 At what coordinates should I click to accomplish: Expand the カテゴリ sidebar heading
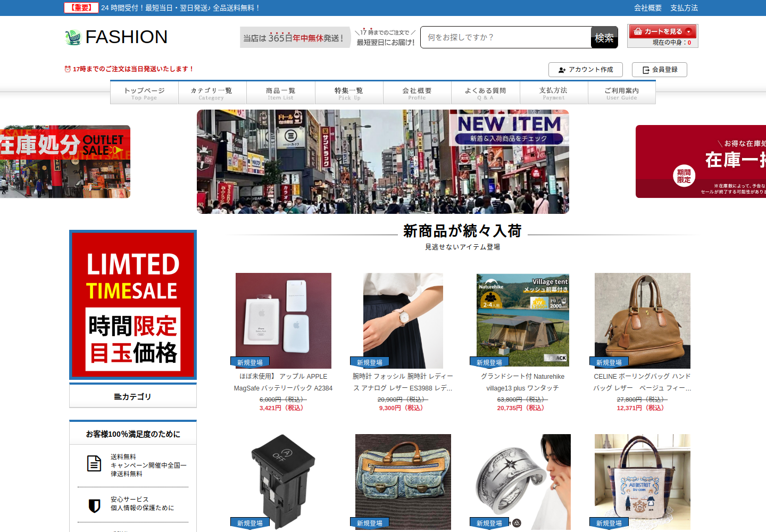133,396
